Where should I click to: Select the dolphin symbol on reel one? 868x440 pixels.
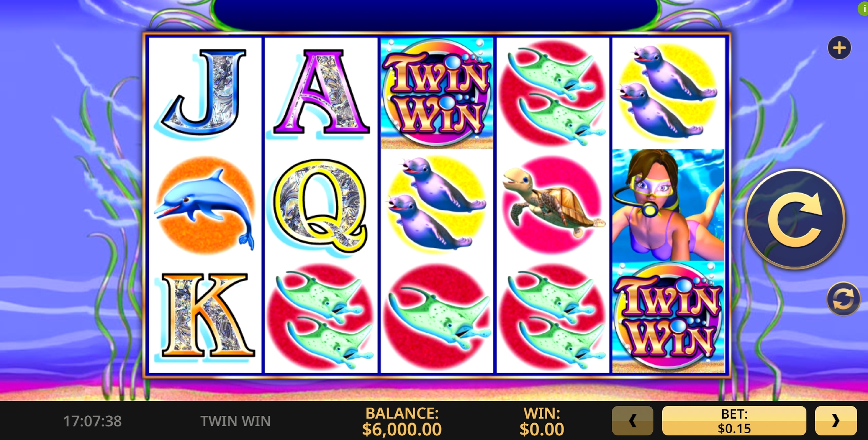[205, 205]
